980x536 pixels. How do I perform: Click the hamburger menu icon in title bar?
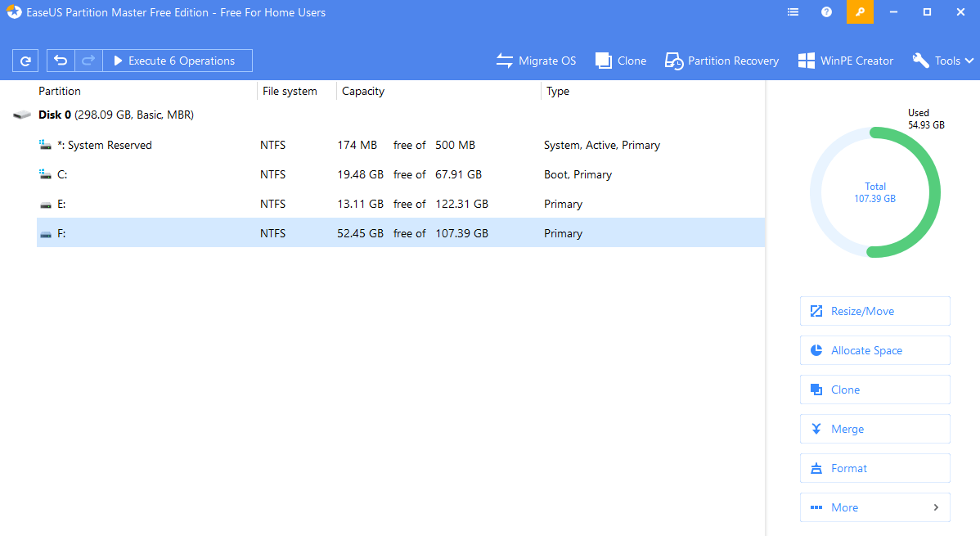[x=793, y=12]
